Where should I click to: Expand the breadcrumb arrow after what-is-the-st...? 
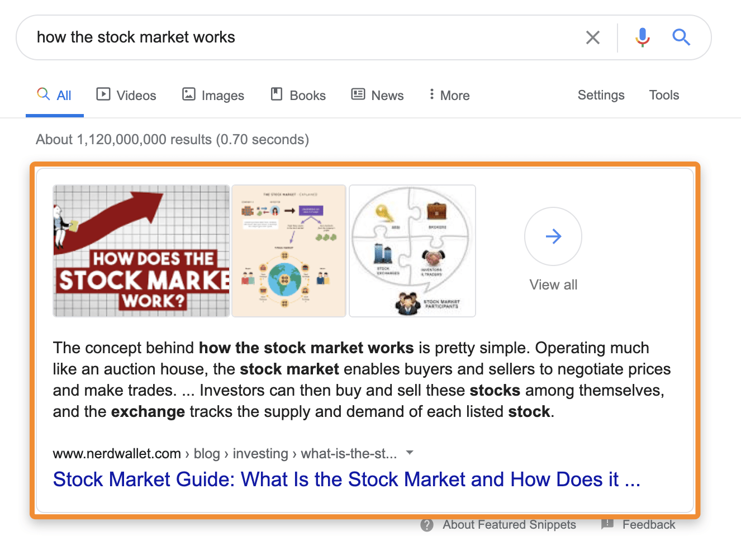[410, 453]
